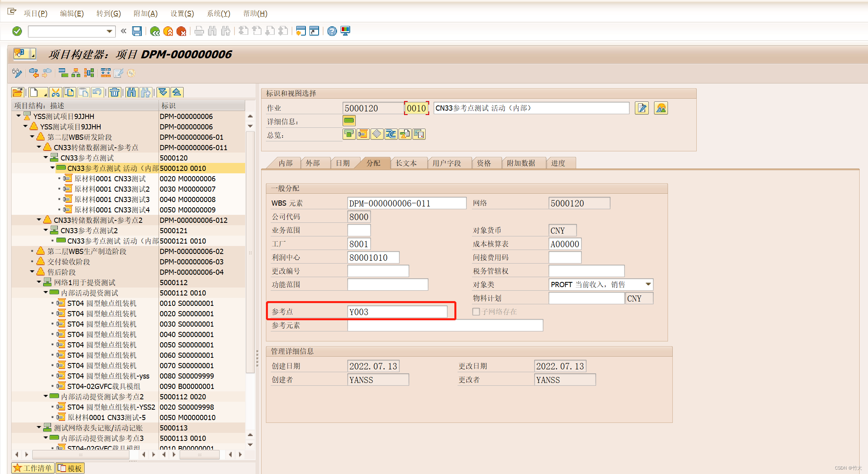Click the Undo icon in the structure toolbar

(x=97, y=92)
